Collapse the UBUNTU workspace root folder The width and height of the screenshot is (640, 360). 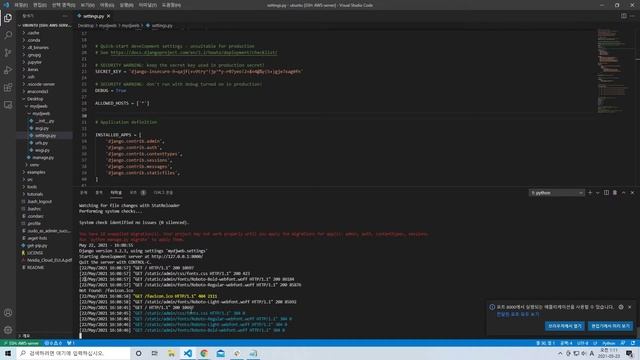point(44,25)
